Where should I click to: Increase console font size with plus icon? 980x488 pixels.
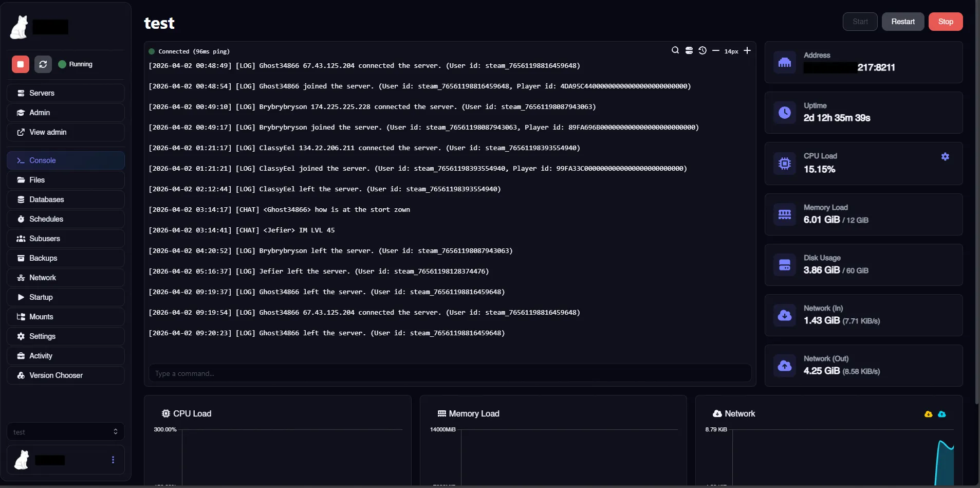coord(747,50)
